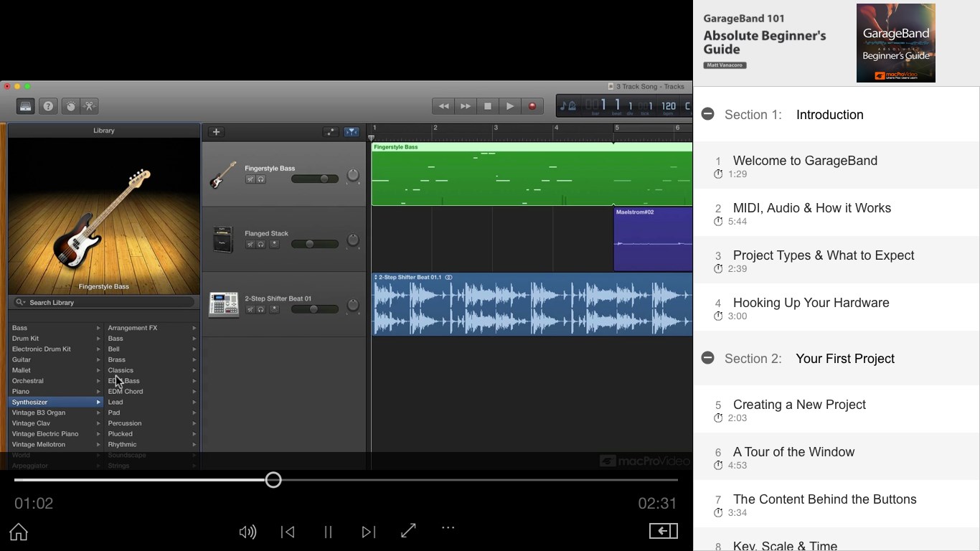
Task: Click the GarageBand play button
Action: pyautogui.click(x=510, y=106)
